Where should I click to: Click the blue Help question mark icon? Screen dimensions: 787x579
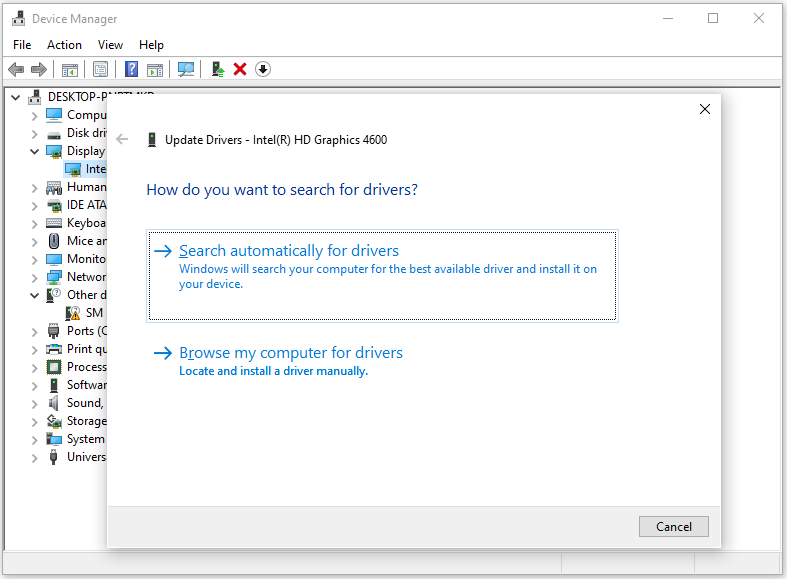click(132, 69)
